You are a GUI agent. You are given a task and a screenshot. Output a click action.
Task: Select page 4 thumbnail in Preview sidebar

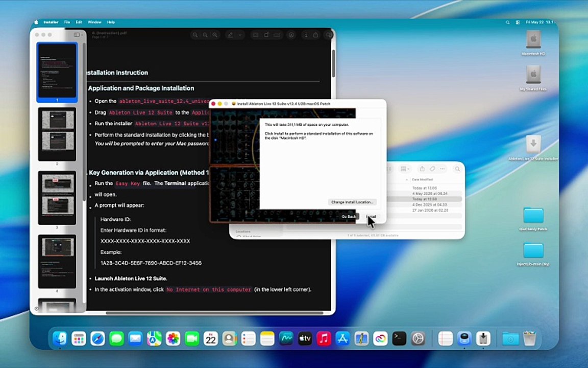[x=57, y=262]
